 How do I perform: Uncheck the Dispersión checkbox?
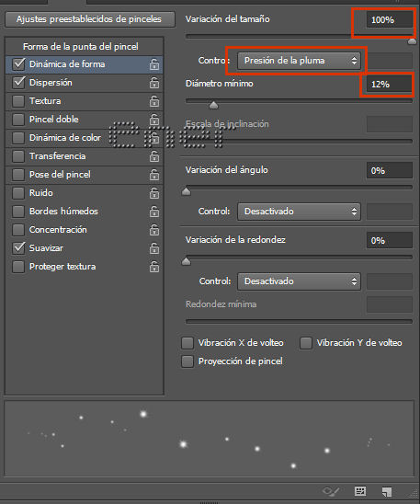[18, 83]
